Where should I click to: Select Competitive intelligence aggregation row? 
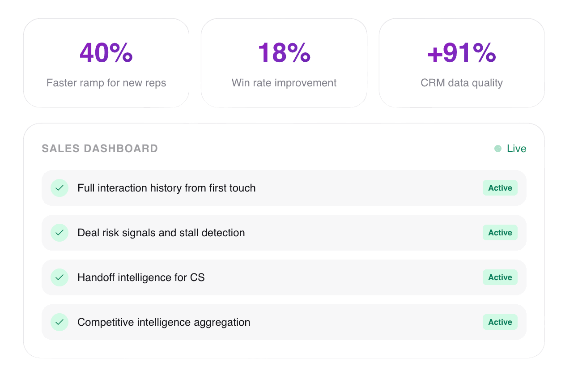click(x=284, y=322)
